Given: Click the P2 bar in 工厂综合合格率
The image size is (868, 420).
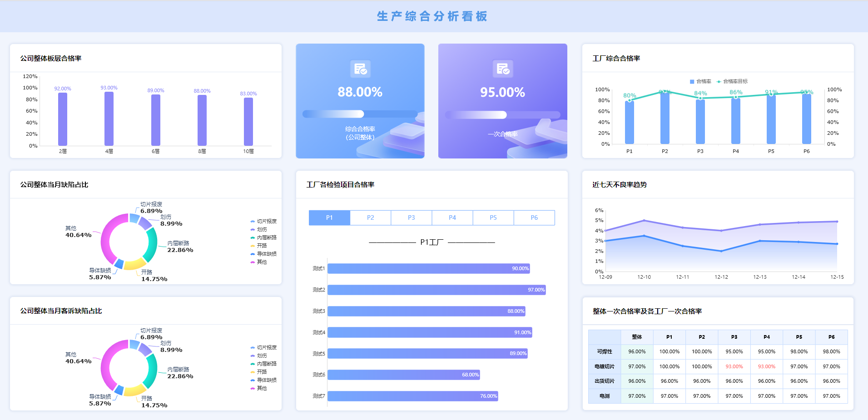Looking at the screenshot, I should coord(665,118).
